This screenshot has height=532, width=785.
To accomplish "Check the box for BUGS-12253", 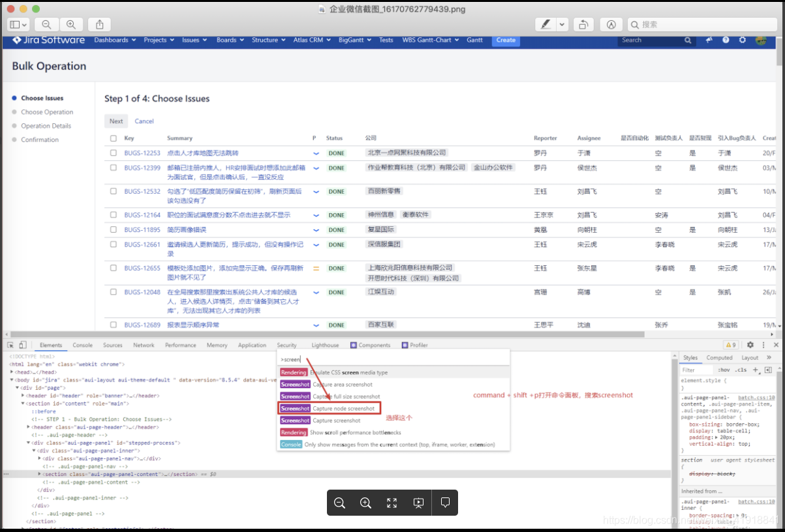I will pos(114,153).
